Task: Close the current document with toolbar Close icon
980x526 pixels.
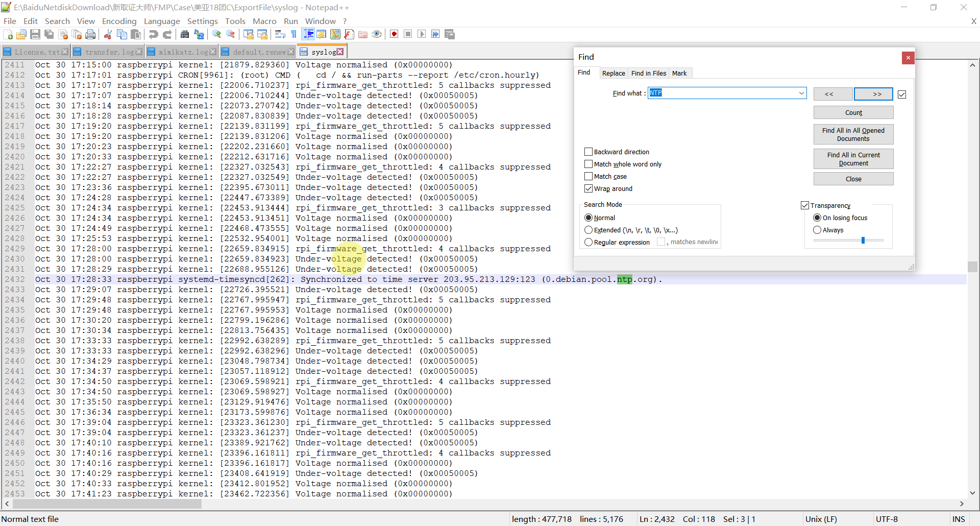Action: pyautogui.click(x=63, y=34)
